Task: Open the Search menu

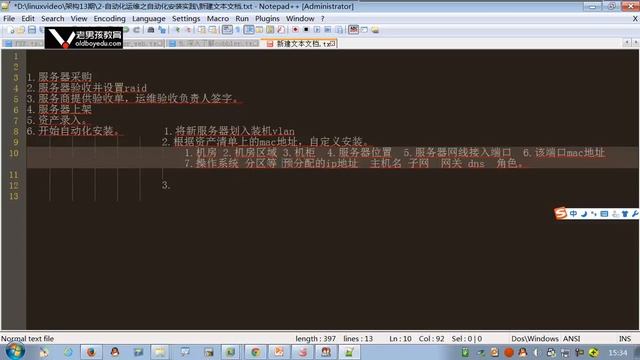Action: coord(53,18)
